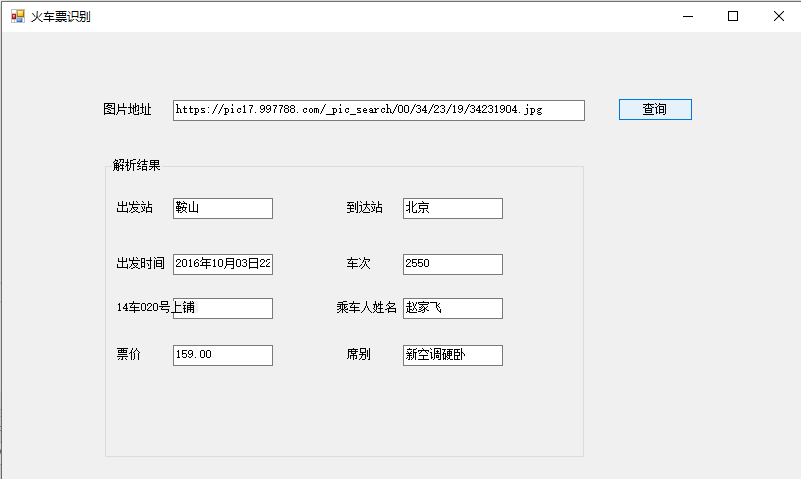801x479 pixels.
Task: Select the 出发站 field containing 鞍山
Action: tap(222, 208)
